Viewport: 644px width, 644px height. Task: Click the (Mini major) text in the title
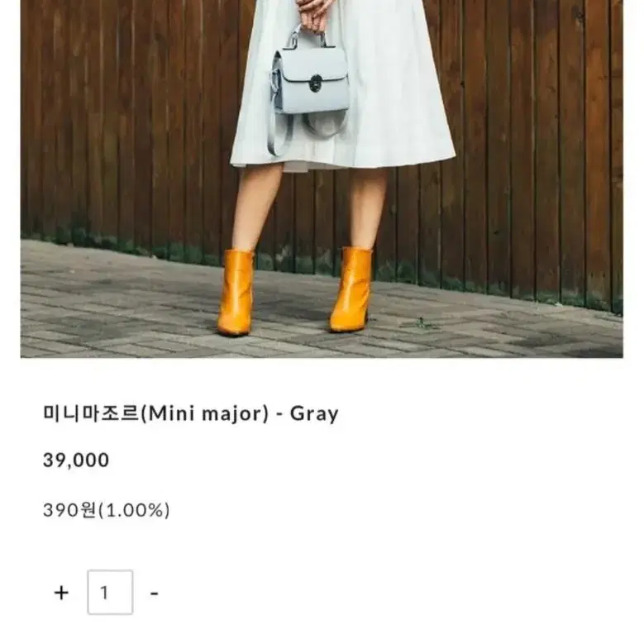(x=204, y=414)
